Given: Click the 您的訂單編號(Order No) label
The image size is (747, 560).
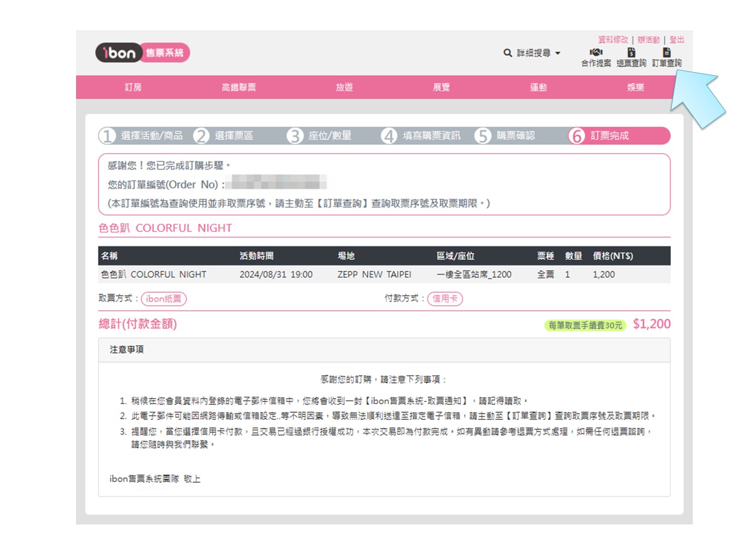Looking at the screenshot, I should (165, 185).
